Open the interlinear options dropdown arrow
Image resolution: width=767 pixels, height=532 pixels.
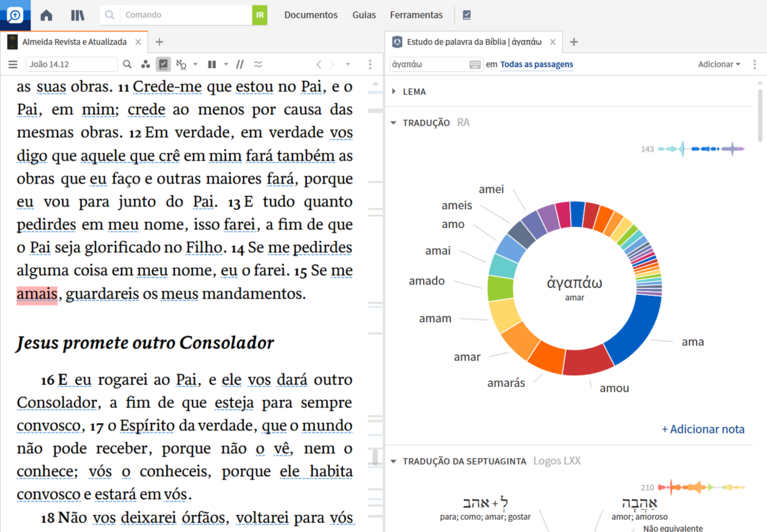[x=195, y=64]
